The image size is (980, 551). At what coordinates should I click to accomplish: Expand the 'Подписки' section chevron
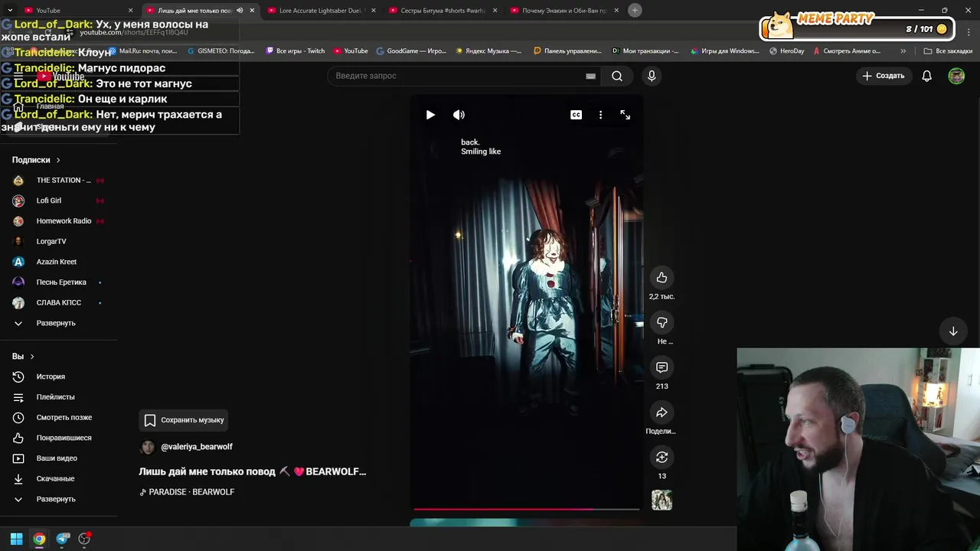[x=57, y=160]
